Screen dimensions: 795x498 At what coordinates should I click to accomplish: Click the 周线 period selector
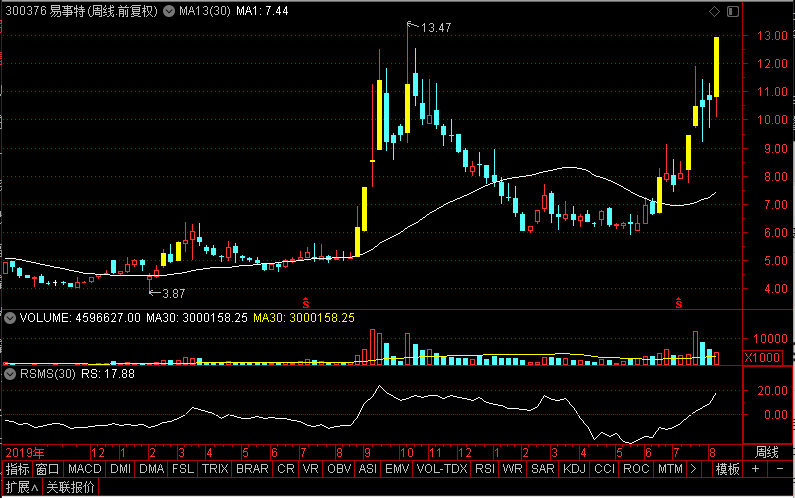click(x=767, y=452)
